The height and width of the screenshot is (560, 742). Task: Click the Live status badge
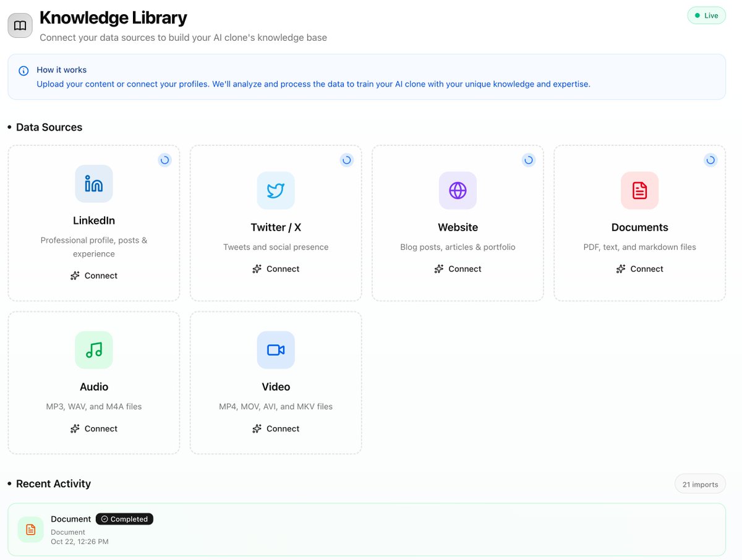706,15
